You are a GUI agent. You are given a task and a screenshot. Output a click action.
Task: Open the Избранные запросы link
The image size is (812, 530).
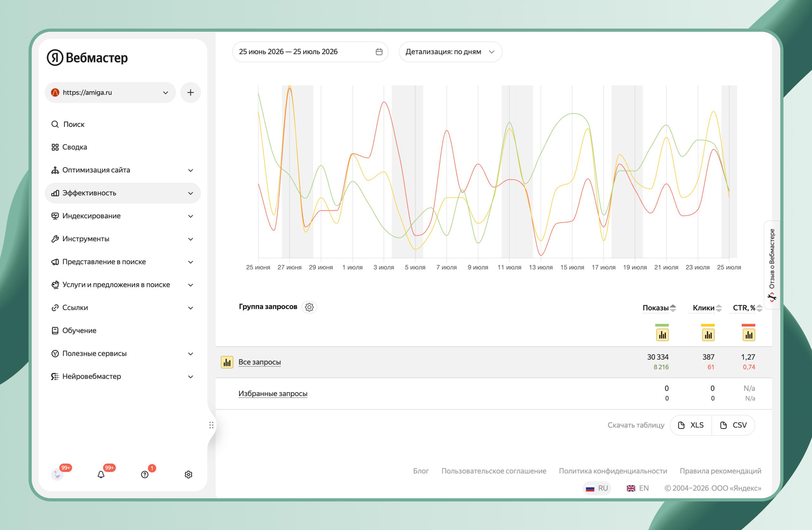click(x=273, y=394)
